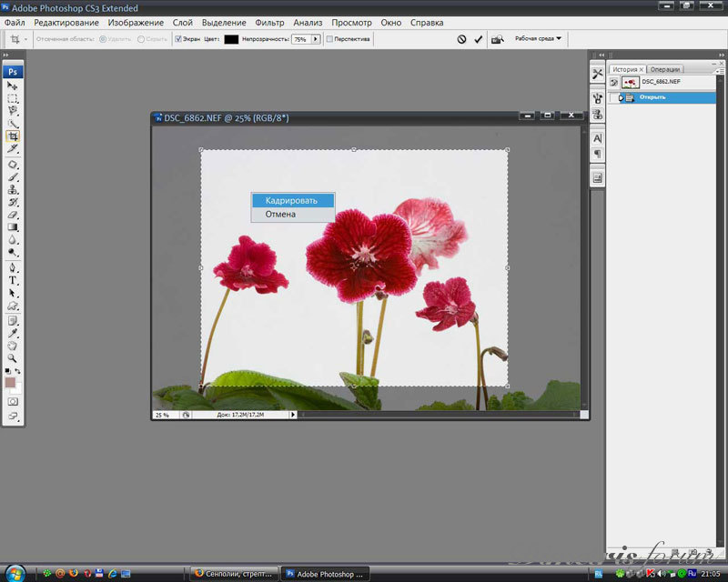Click the black crop shield color swatch

(231, 39)
